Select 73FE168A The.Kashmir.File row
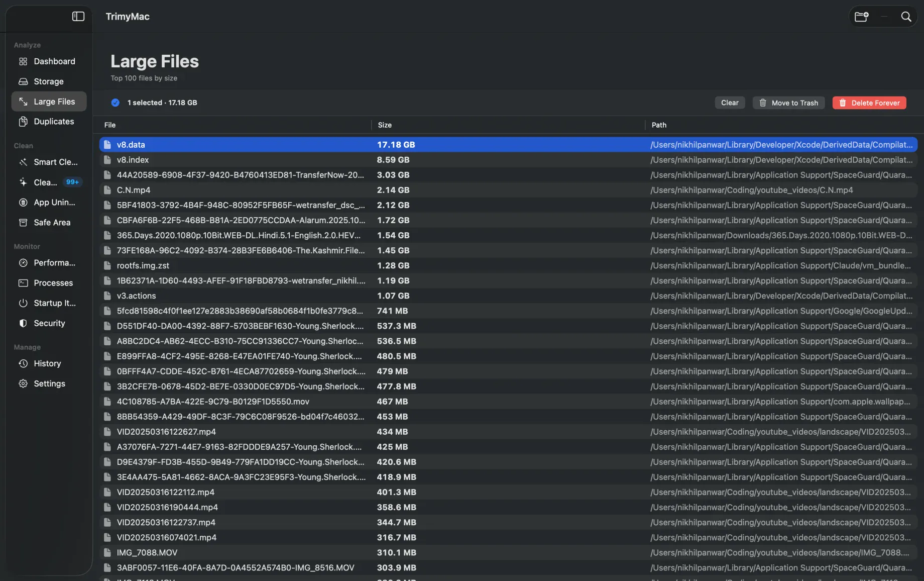This screenshot has width=924, height=581. [508, 250]
